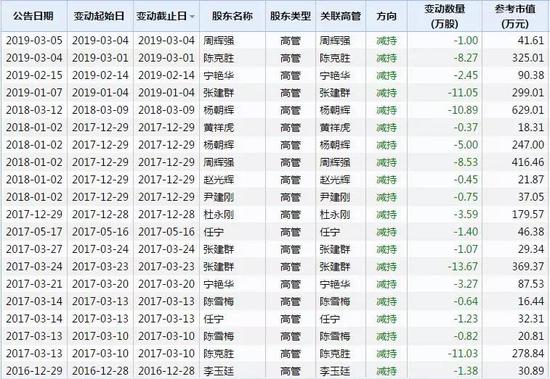Select announcement date 2017-12-29

click(x=34, y=214)
